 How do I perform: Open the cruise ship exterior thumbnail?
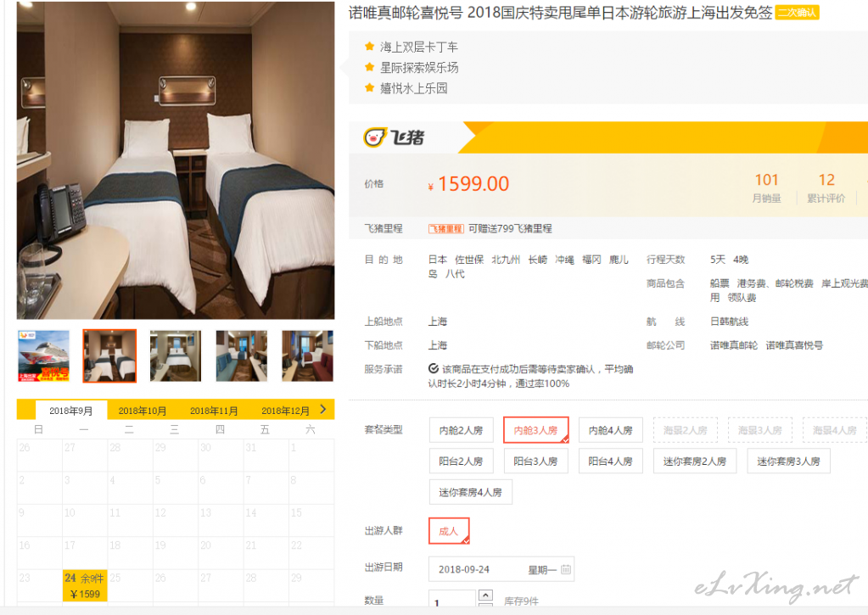43,355
